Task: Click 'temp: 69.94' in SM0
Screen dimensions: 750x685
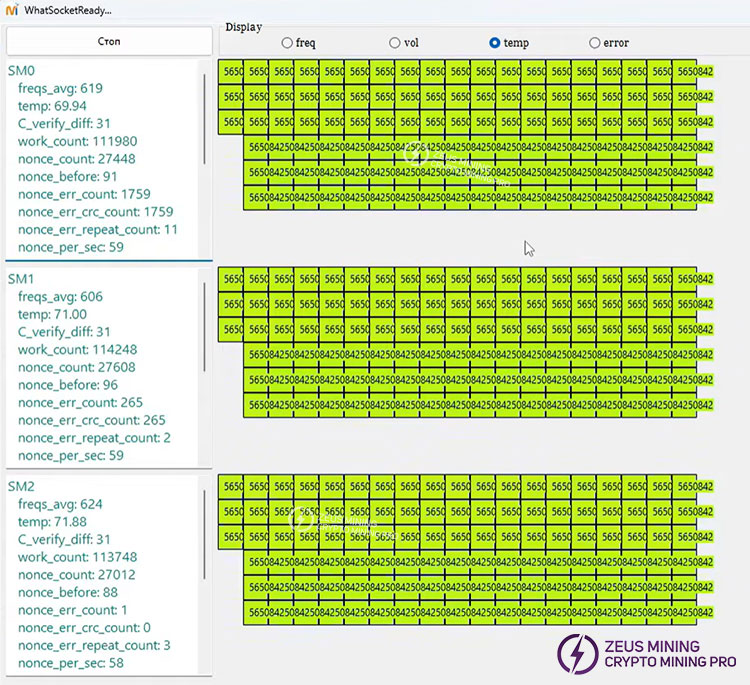Action: pyautogui.click(x=53, y=106)
